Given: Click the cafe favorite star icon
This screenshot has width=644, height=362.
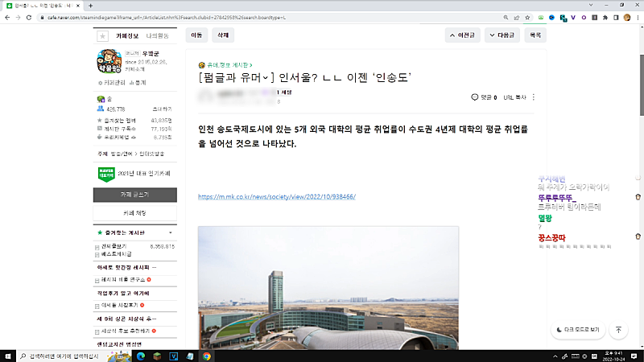Looking at the screenshot, I should [102, 35].
